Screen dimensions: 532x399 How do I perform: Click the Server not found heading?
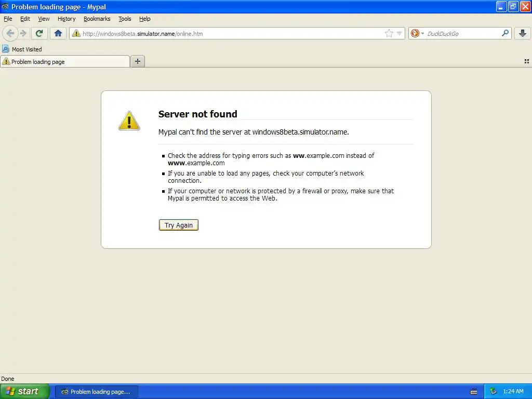198,114
